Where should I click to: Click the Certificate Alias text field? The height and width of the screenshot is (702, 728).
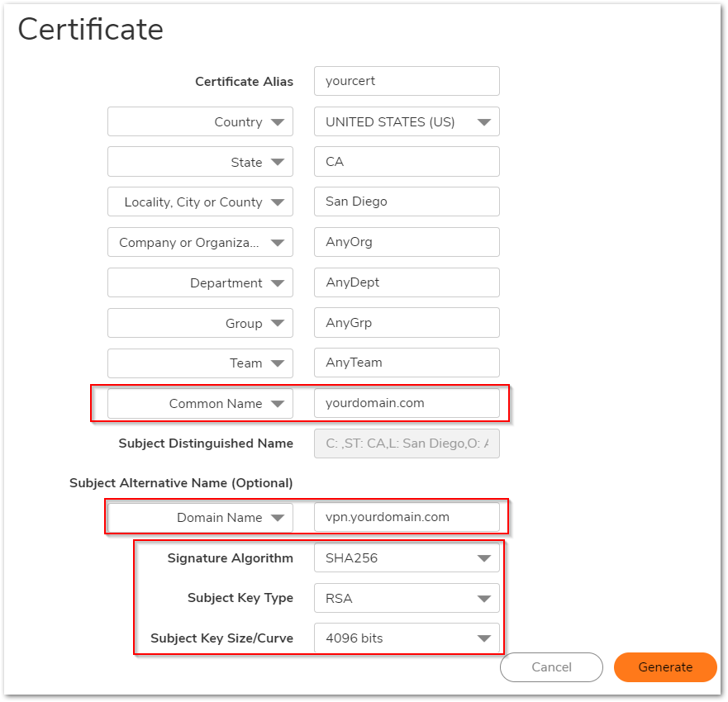[x=407, y=82]
